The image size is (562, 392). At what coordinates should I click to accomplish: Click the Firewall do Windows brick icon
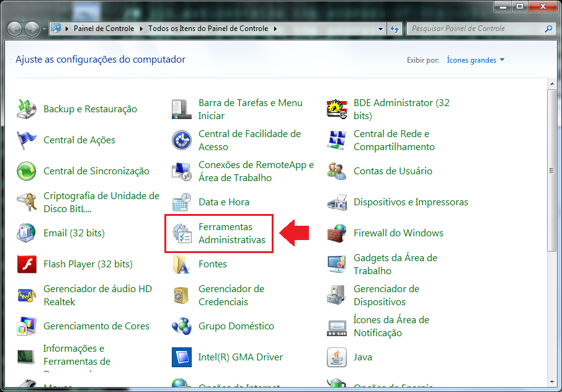click(x=337, y=233)
